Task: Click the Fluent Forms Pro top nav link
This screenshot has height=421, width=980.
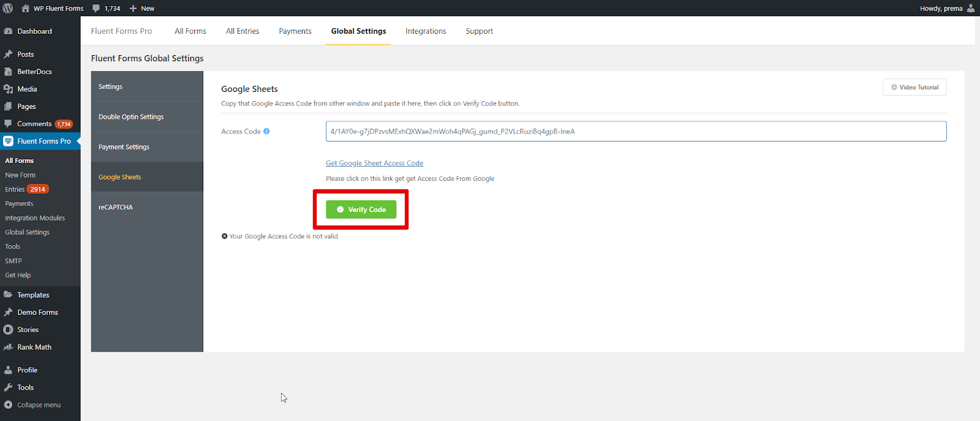Action: pos(121,31)
